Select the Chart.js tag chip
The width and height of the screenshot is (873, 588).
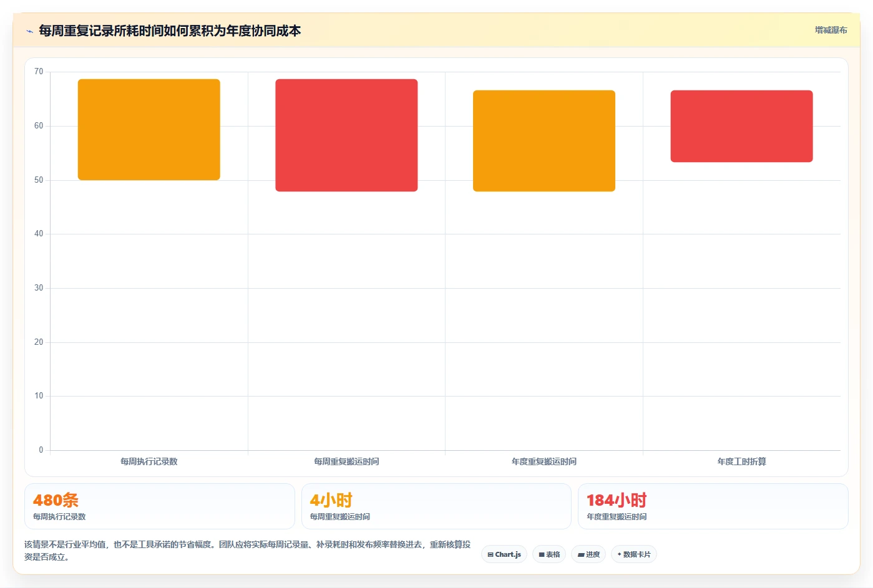(504, 554)
